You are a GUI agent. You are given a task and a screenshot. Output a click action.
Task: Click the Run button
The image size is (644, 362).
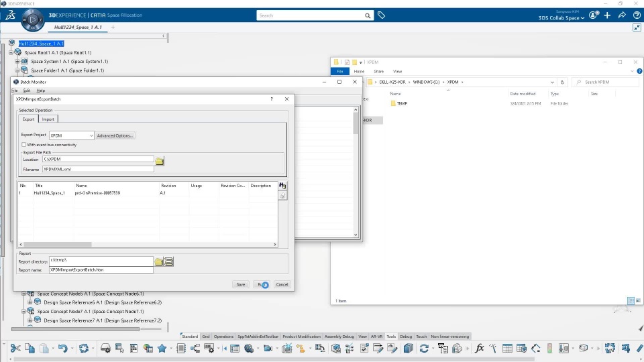tap(262, 284)
